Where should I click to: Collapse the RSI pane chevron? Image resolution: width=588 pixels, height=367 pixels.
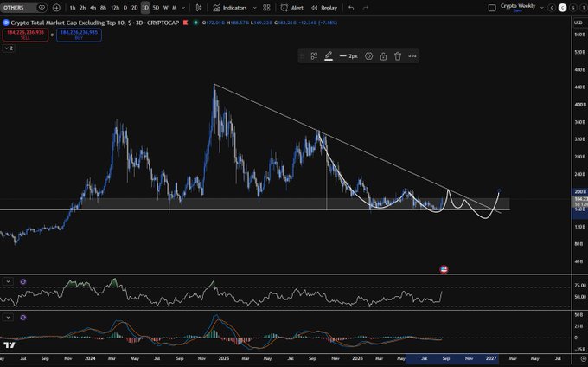click(8, 281)
